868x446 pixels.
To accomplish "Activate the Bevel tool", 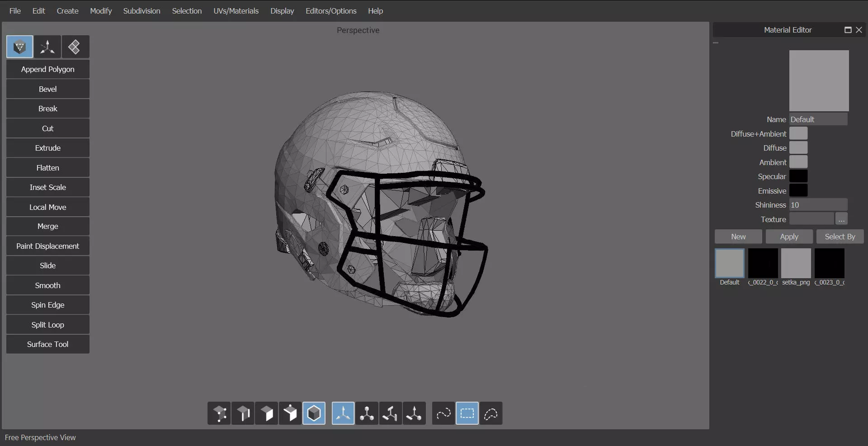I will (48, 89).
